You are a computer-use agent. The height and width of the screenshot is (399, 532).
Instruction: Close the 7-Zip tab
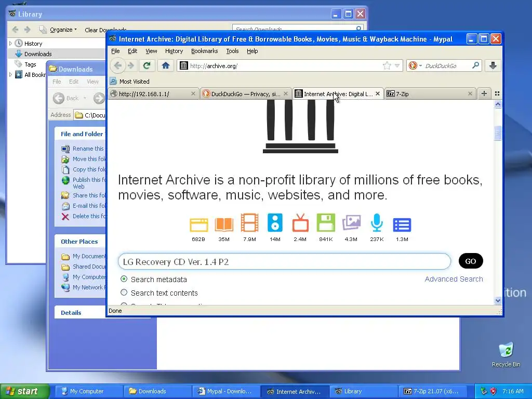pos(470,94)
